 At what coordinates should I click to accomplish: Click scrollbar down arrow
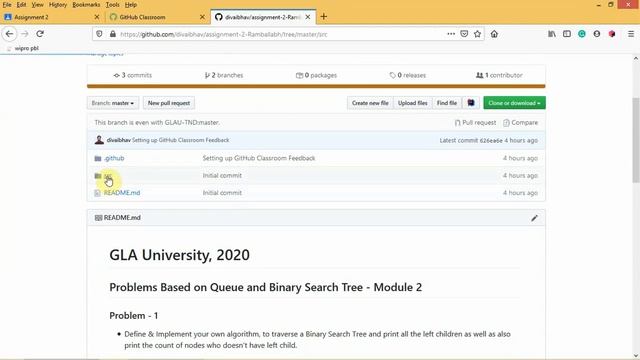coord(636,356)
